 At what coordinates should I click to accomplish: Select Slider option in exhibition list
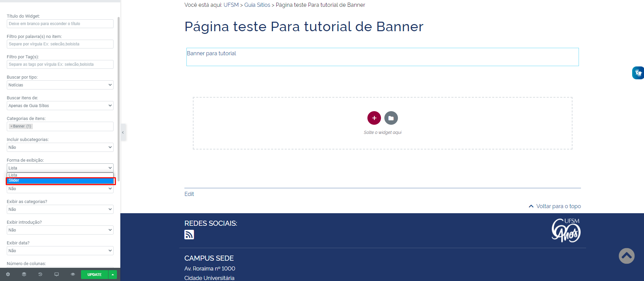pos(60,181)
